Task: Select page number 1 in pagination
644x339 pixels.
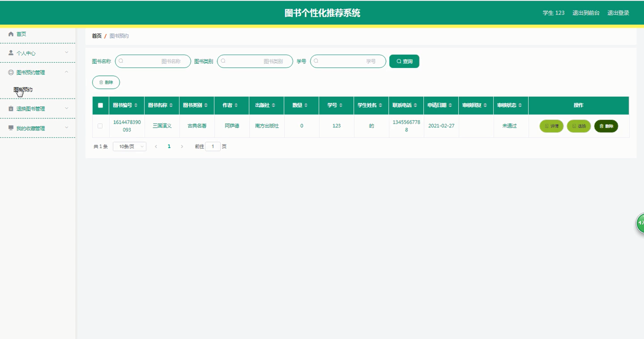Action: tap(169, 147)
